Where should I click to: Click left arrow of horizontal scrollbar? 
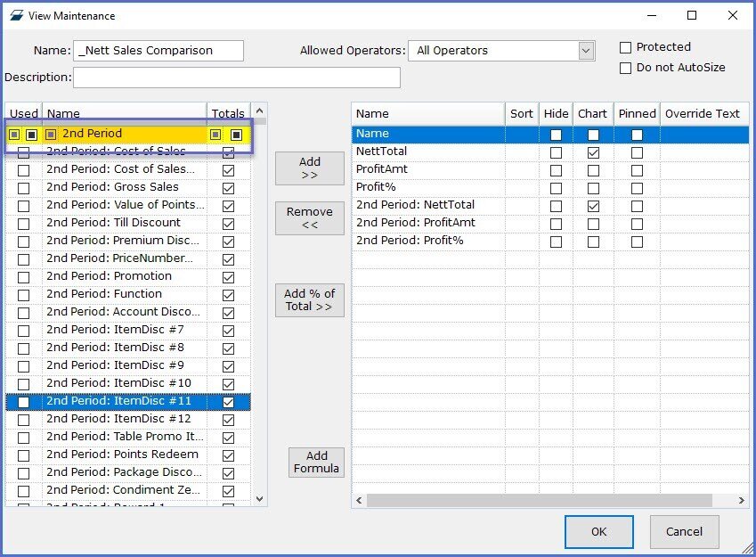pos(359,501)
